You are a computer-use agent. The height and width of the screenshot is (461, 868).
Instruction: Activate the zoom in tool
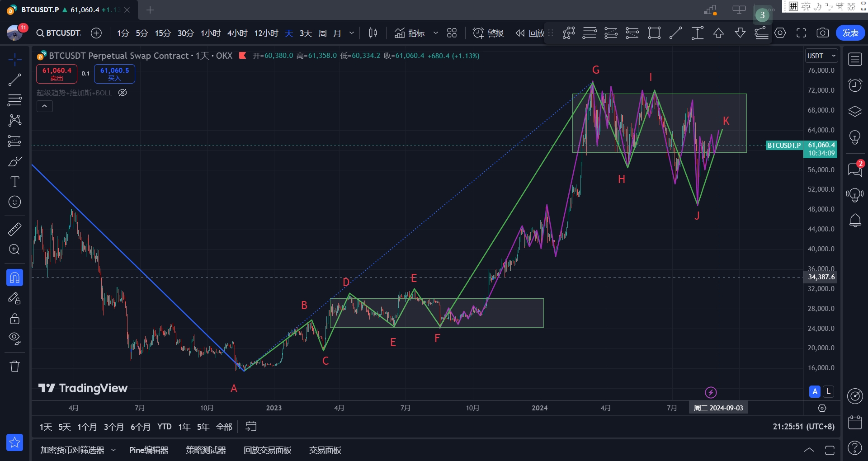(14, 249)
